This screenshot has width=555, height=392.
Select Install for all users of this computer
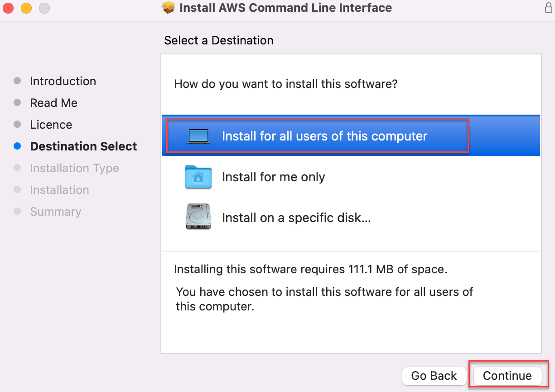coord(324,136)
